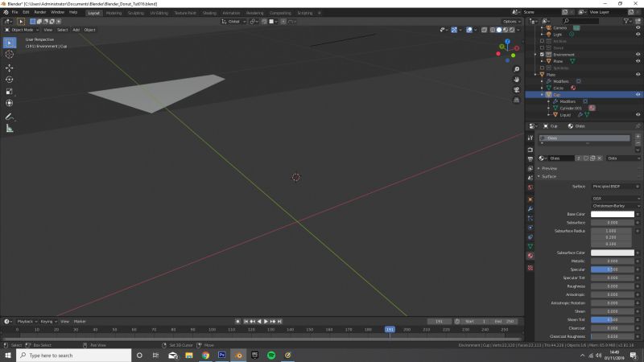Unlink the Glass material with X
Viewport: 644px width, 362px height.
pyautogui.click(x=599, y=158)
